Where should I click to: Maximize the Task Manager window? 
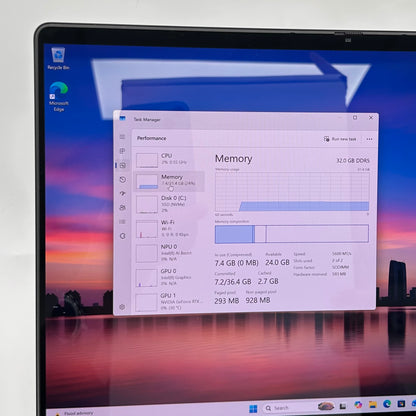tap(355, 118)
